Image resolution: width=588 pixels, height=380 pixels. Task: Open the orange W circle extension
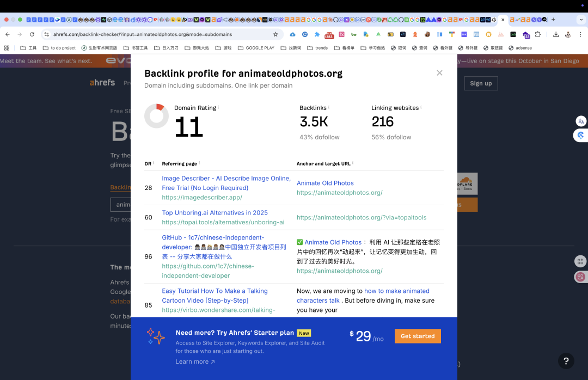[488, 34]
